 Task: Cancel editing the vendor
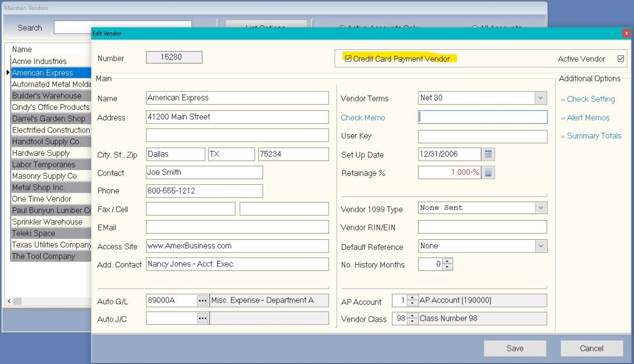point(591,348)
